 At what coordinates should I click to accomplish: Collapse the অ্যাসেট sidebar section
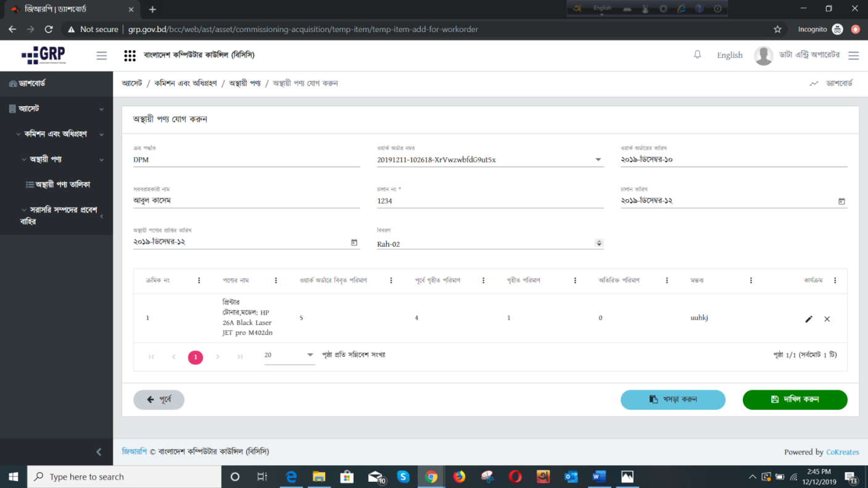click(101, 109)
